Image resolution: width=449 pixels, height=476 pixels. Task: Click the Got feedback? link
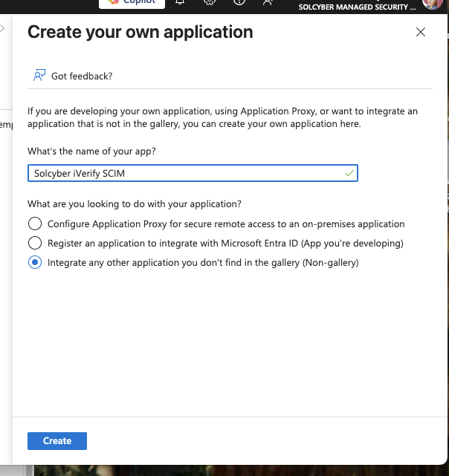82,76
